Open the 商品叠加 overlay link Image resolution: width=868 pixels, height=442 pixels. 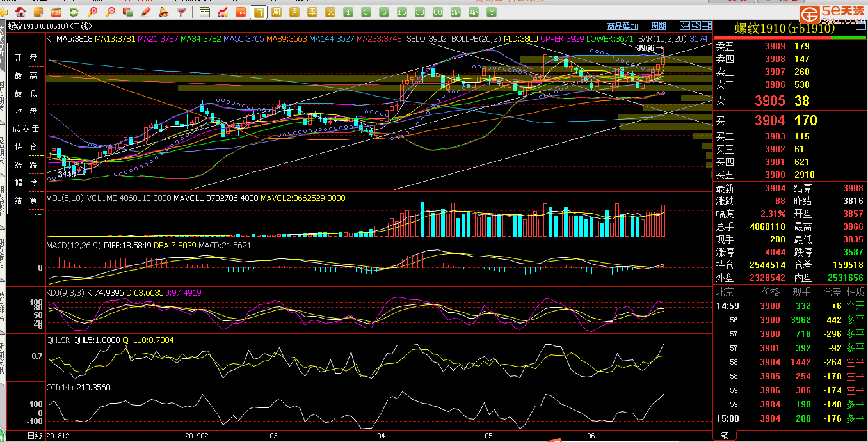point(622,26)
